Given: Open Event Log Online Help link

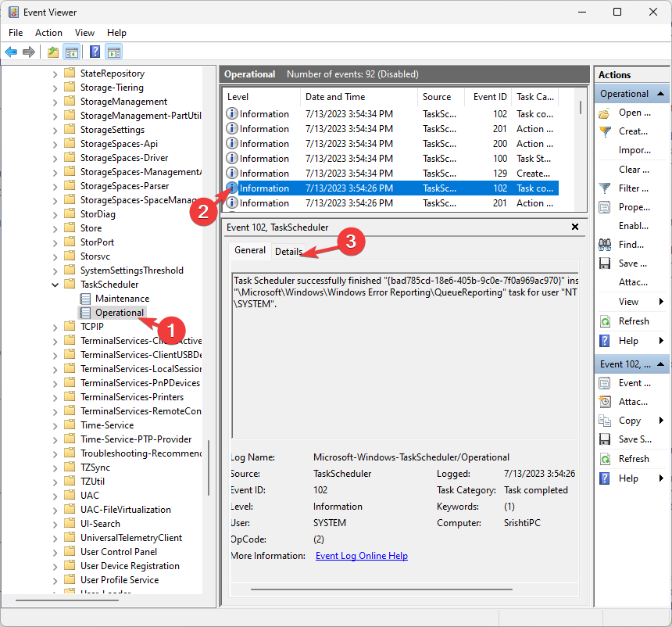Looking at the screenshot, I should [361, 555].
